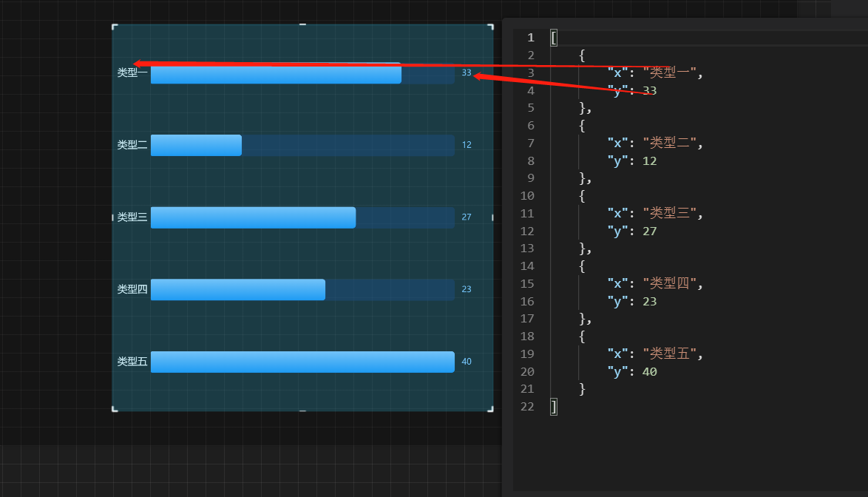The width and height of the screenshot is (868, 497).
Task: Select the 类型一 label in the chart
Action: 132,72
